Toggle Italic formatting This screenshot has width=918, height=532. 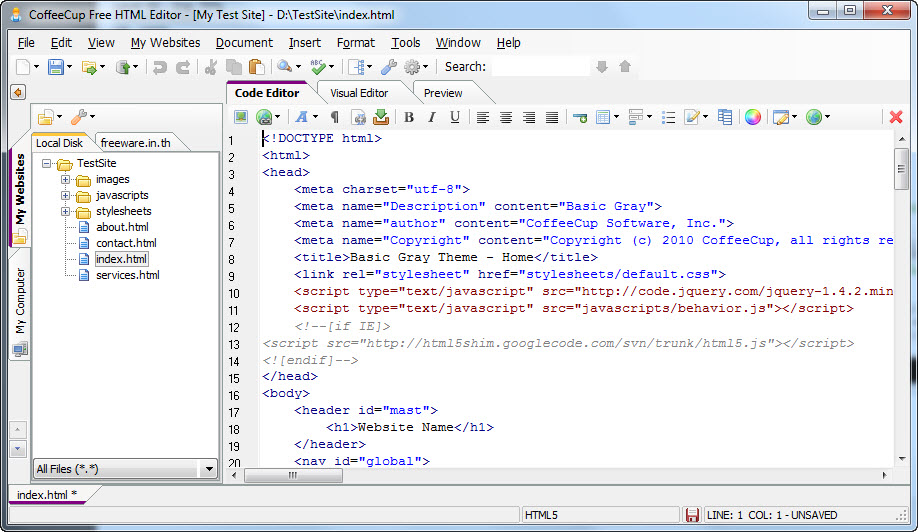click(432, 117)
